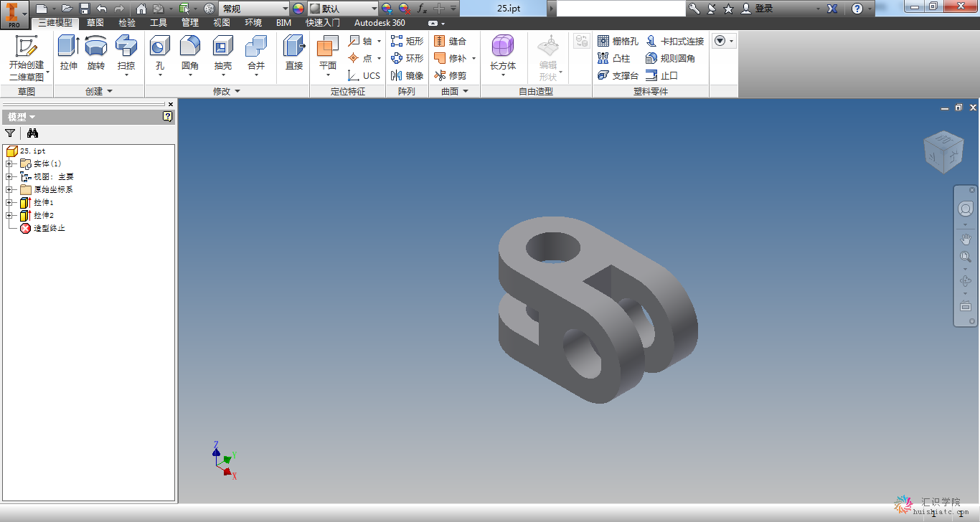
Task: Expand the 拉伸2 feature node
Action: click(10, 215)
